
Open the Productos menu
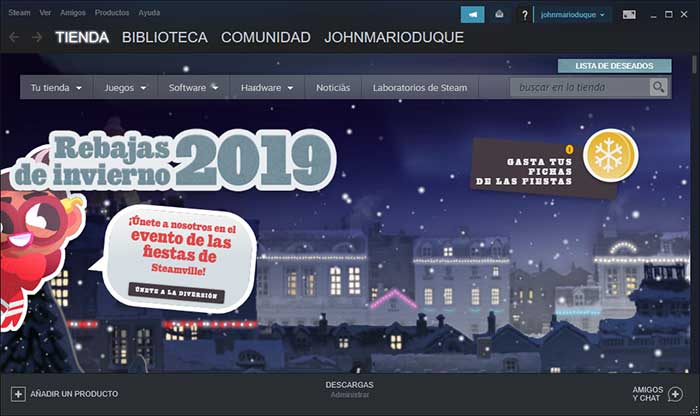pyautogui.click(x=112, y=12)
